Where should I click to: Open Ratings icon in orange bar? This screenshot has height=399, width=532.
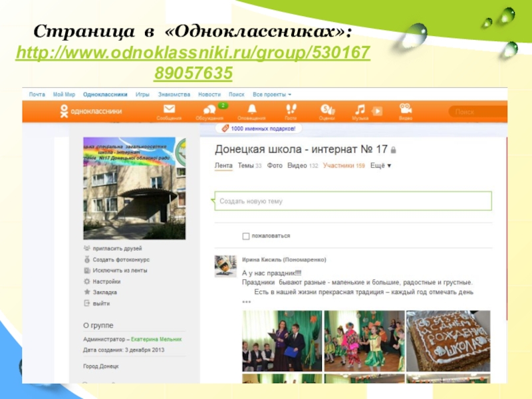327,110
